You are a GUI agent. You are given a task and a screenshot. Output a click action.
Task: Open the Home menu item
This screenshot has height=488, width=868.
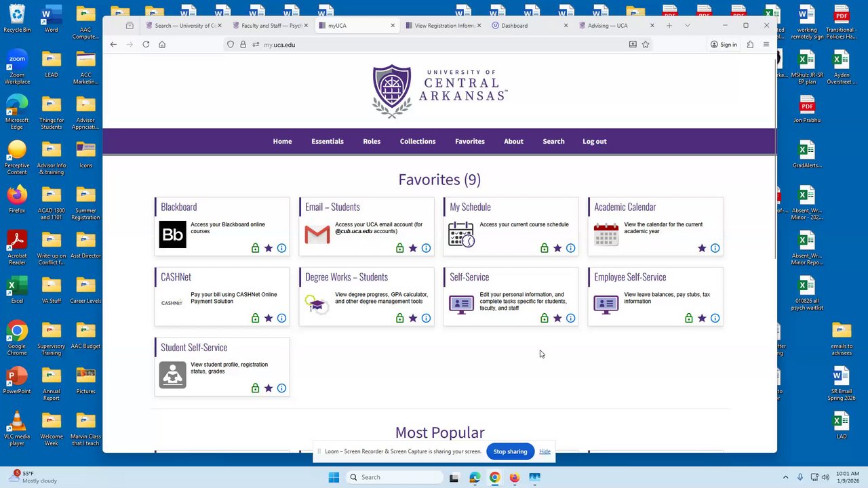click(282, 142)
